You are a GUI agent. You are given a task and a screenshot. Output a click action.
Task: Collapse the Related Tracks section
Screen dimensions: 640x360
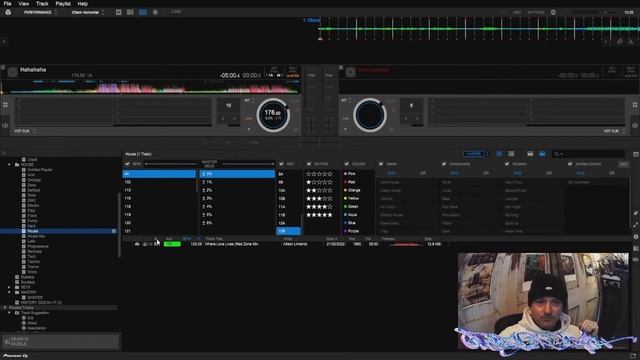pyautogui.click(x=4, y=308)
